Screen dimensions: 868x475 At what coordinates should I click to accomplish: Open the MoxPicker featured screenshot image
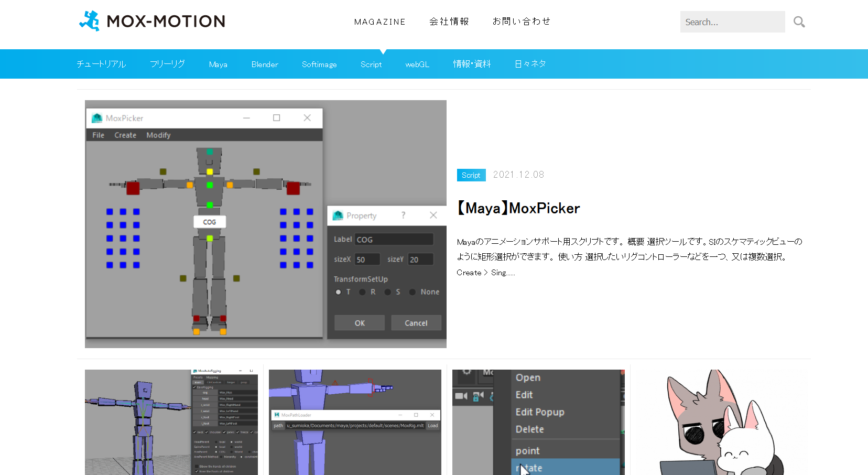[x=266, y=224]
